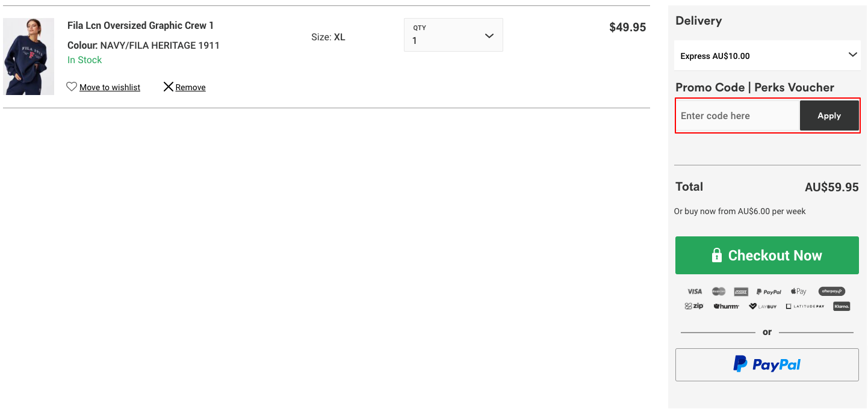This screenshot has height=409, width=868.
Task: Open the Express delivery dropdown
Action: 767,55
